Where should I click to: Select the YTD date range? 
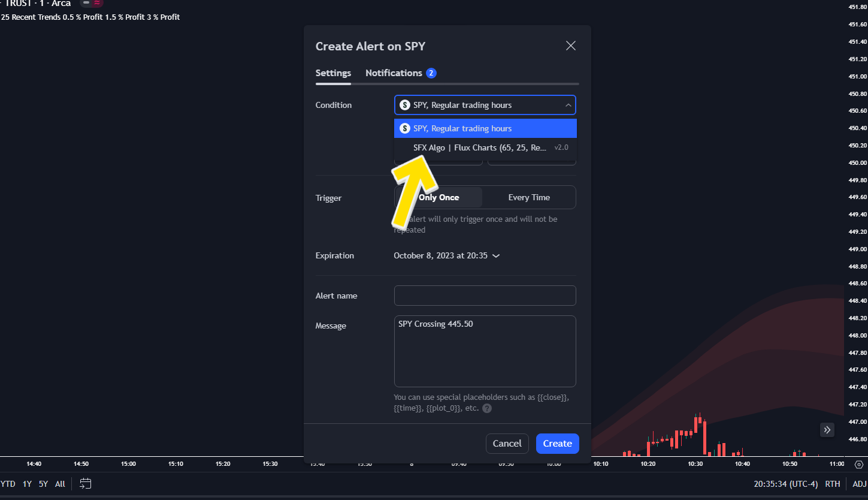[x=8, y=484]
